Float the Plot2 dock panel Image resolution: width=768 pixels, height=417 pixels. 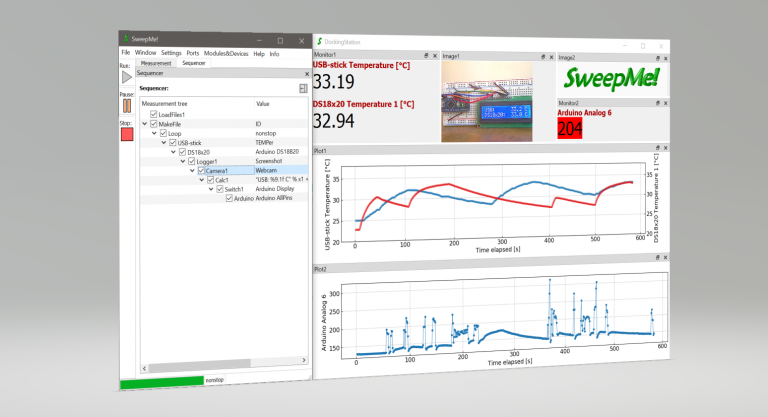[x=658, y=257]
